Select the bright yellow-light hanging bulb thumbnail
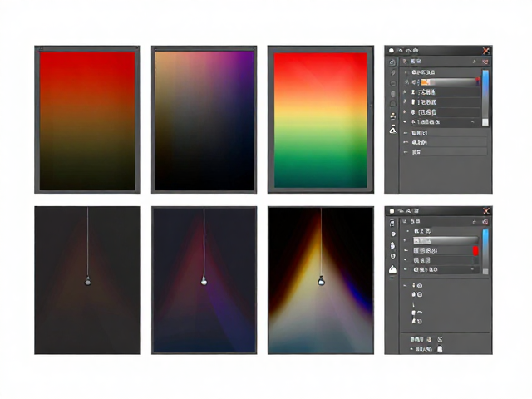 pos(321,280)
